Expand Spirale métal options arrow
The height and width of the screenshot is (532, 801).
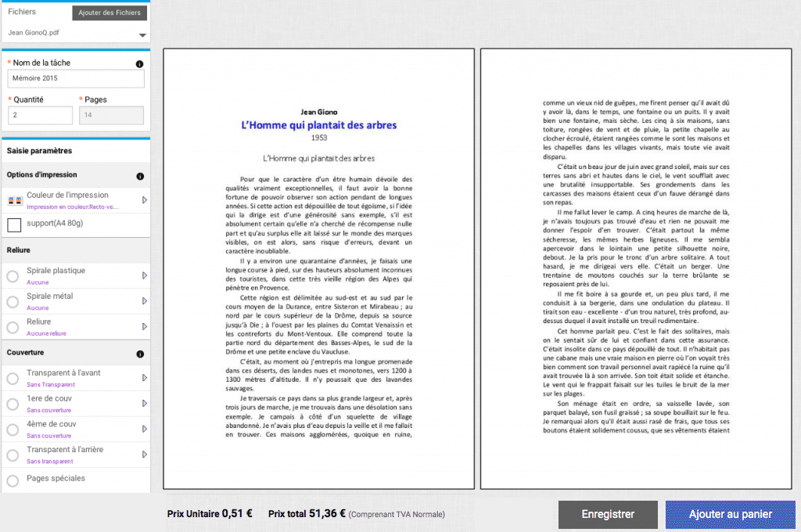tap(145, 301)
